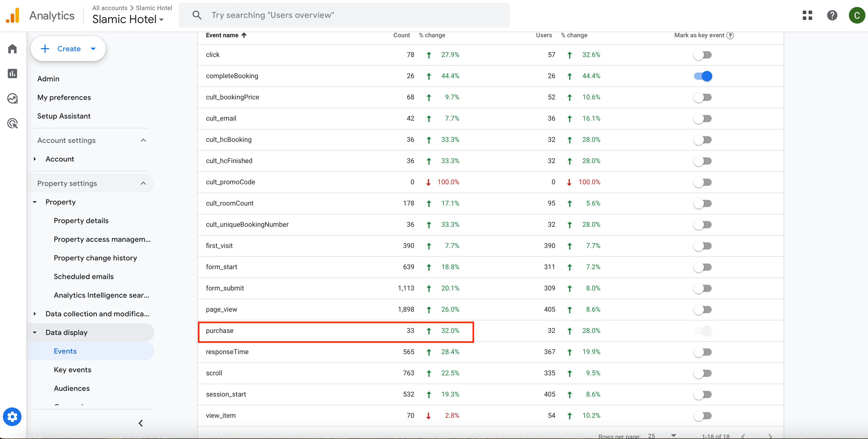868x439 pixels.
Task: Open the Slamic Hotel property dropdown
Action: [128, 19]
